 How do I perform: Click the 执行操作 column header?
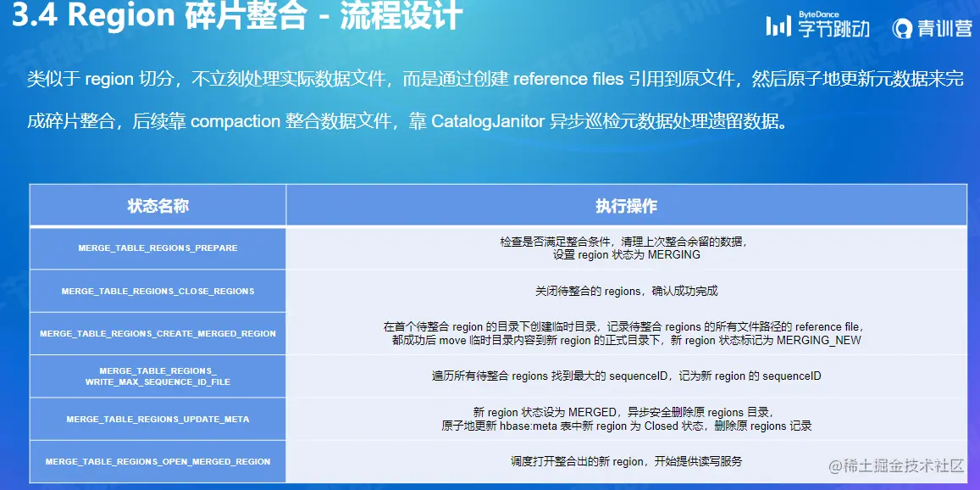(x=626, y=205)
